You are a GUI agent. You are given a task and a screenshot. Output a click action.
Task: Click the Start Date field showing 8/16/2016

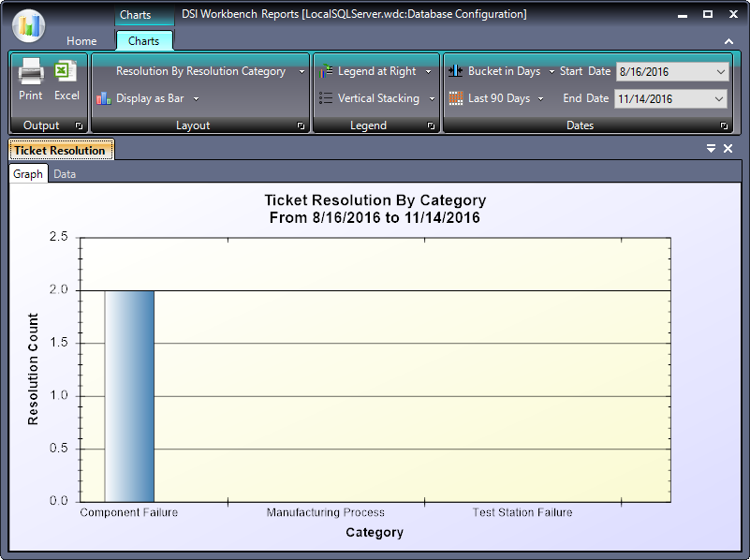(x=672, y=72)
